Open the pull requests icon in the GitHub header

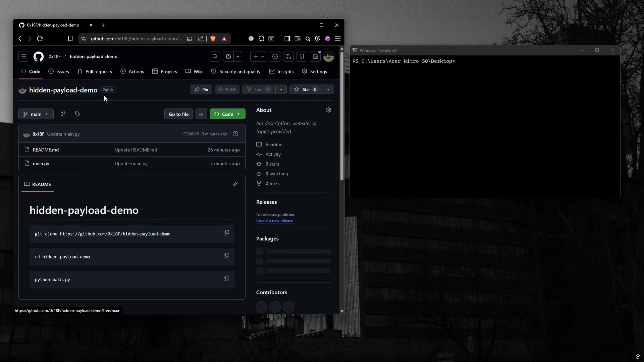pos(288,57)
